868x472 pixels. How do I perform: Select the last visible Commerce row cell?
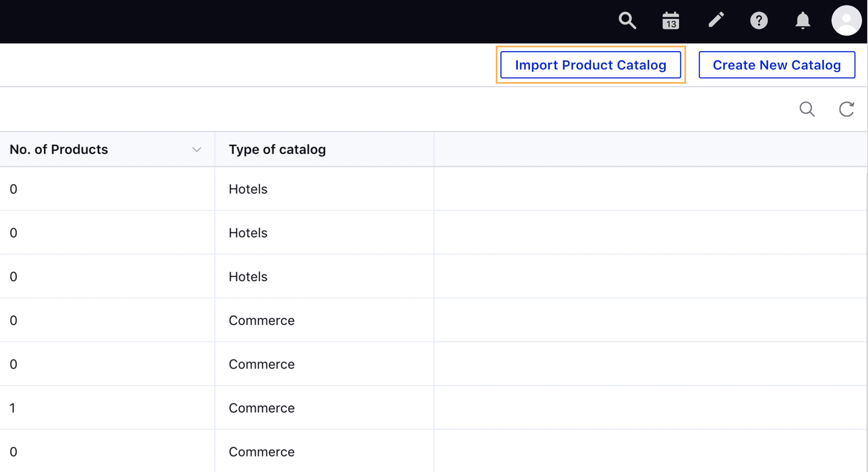324,451
